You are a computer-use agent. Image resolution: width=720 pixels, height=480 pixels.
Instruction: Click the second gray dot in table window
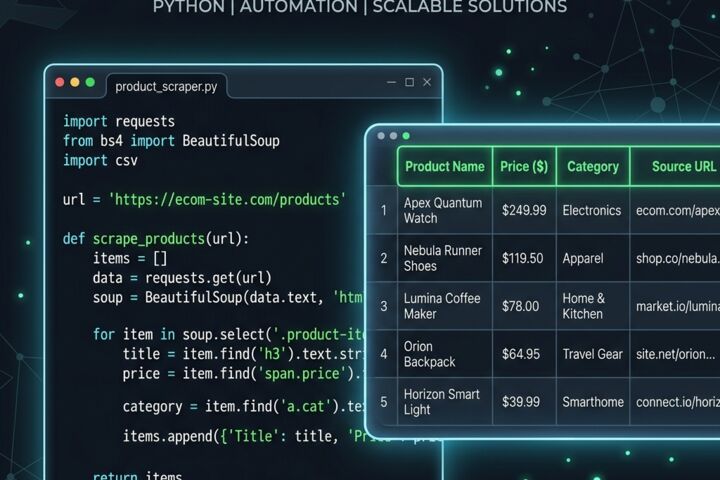click(x=393, y=136)
